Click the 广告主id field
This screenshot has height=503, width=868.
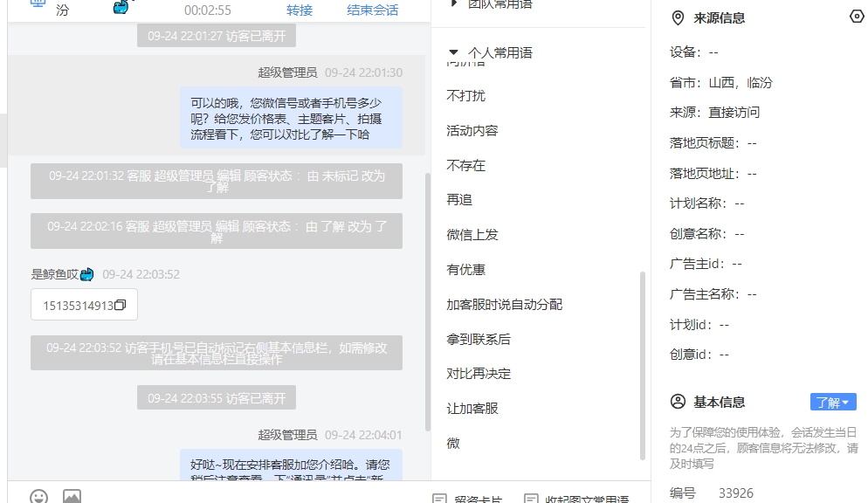click(x=706, y=264)
